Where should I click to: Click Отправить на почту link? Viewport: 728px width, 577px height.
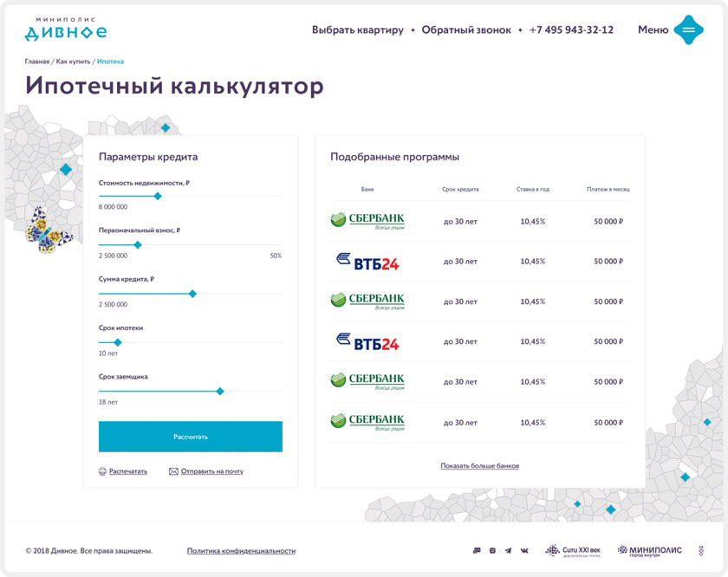pyautogui.click(x=211, y=471)
